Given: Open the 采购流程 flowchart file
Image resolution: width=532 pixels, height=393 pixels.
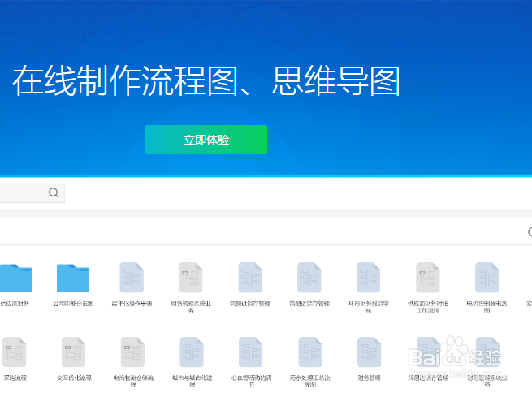Looking at the screenshot, I should click(15, 352).
